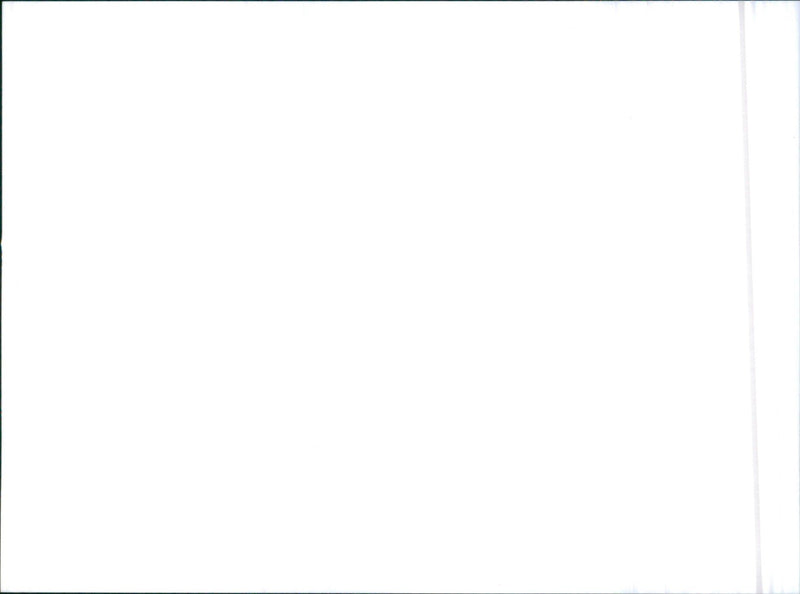Select the faint vertical divider line
This screenshot has width=800, height=594.
coord(749,296)
